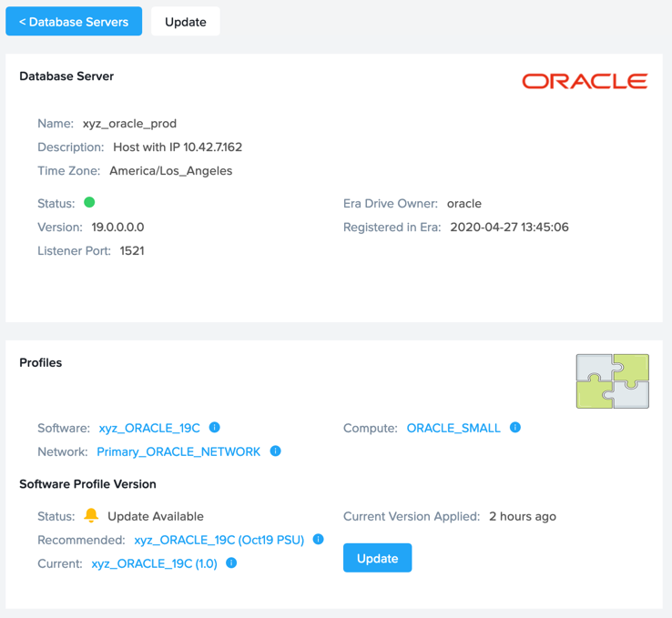Click the Profiles puzzle piece graphic

point(613,380)
